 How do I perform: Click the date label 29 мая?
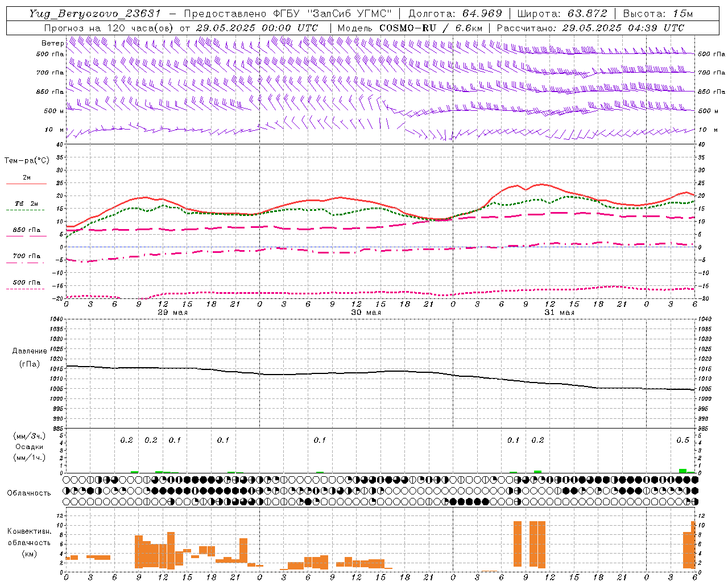172,313
